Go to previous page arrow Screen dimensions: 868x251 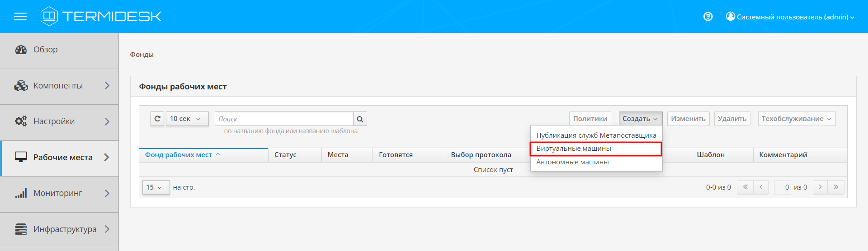761,187
